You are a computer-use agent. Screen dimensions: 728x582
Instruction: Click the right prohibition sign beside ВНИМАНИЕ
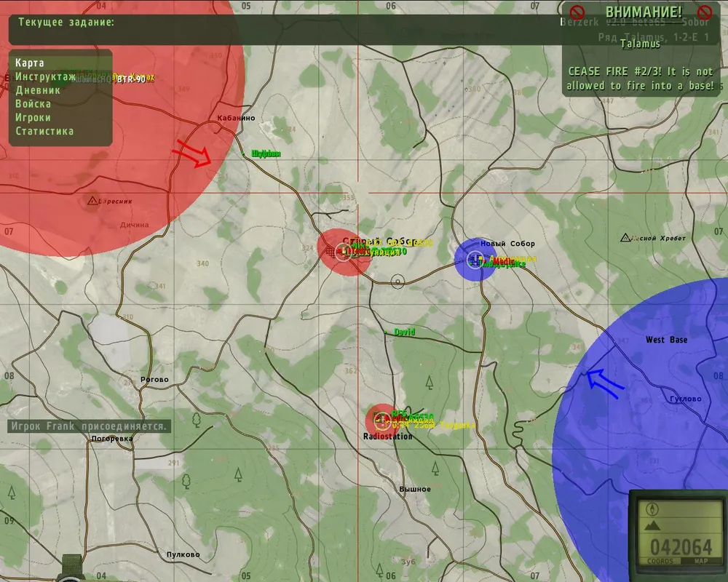pyautogui.click(x=705, y=12)
